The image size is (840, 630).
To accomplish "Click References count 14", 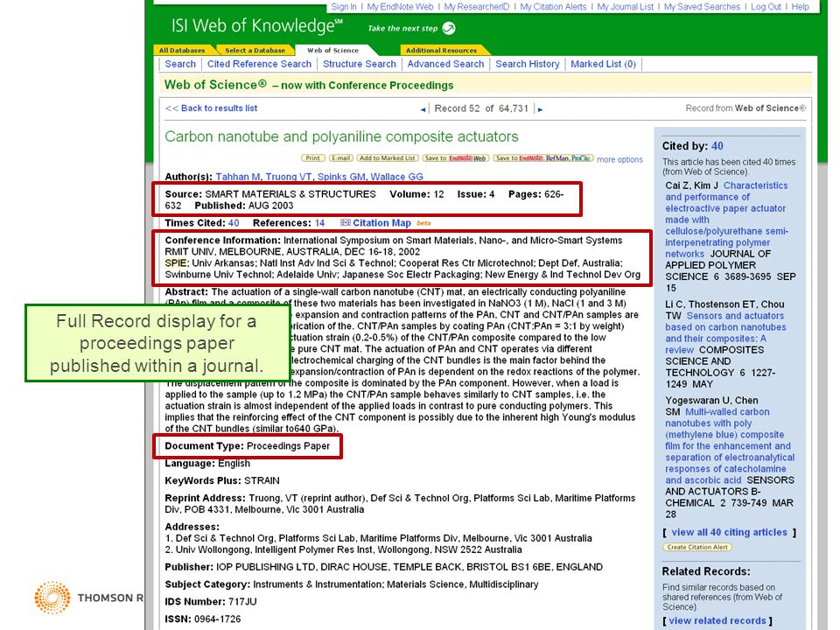I will (320, 223).
